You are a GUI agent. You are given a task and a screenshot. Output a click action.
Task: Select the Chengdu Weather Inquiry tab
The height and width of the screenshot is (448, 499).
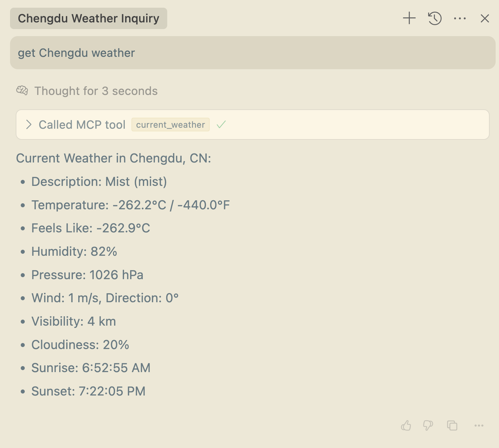pos(89,18)
